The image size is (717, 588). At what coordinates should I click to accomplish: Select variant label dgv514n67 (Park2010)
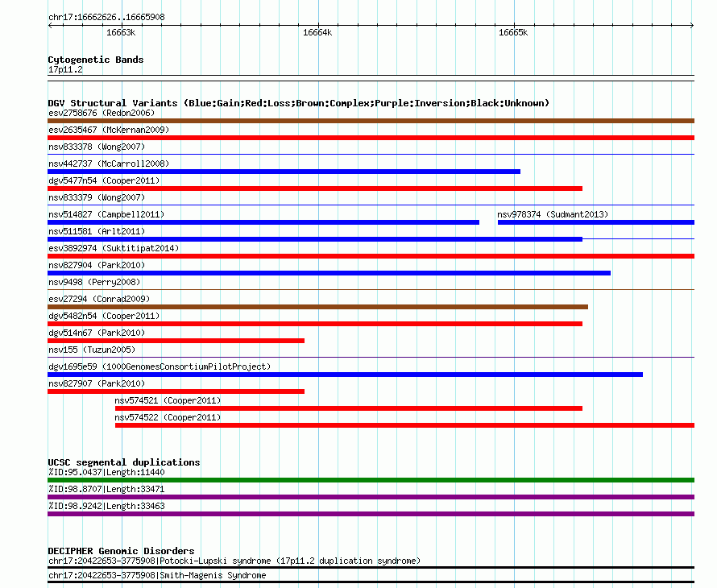click(97, 333)
